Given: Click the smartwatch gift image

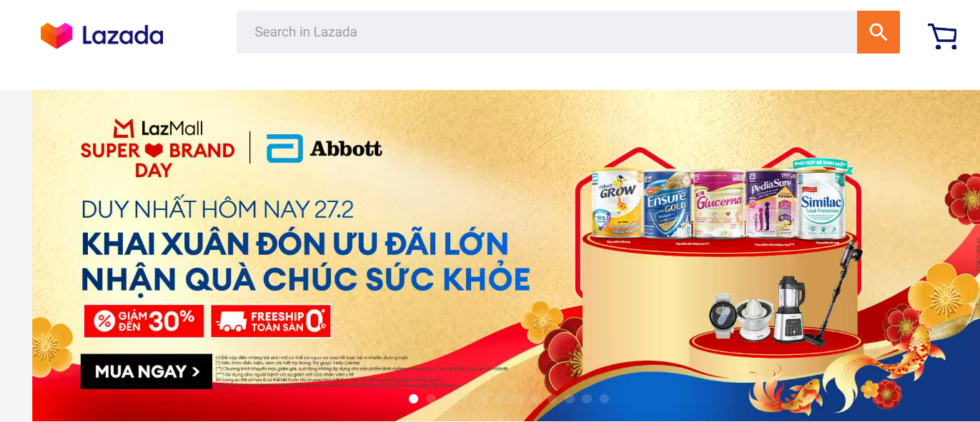Looking at the screenshot, I should (x=723, y=315).
